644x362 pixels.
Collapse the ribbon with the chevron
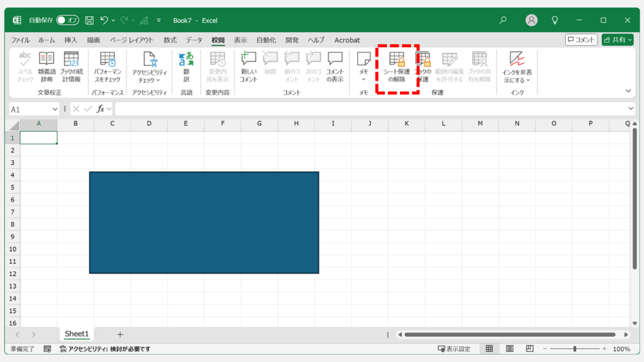click(628, 90)
